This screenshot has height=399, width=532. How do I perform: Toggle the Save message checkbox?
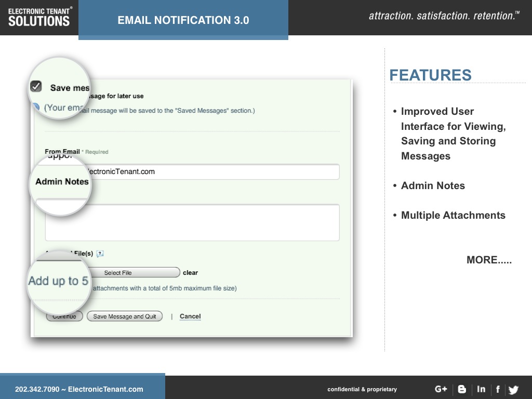pos(36,86)
